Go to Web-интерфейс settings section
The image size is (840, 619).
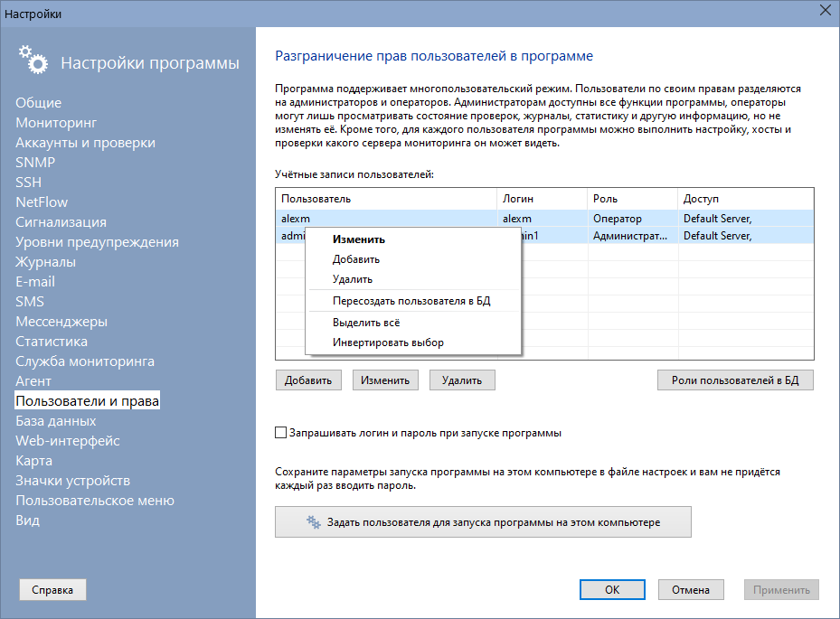[67, 441]
